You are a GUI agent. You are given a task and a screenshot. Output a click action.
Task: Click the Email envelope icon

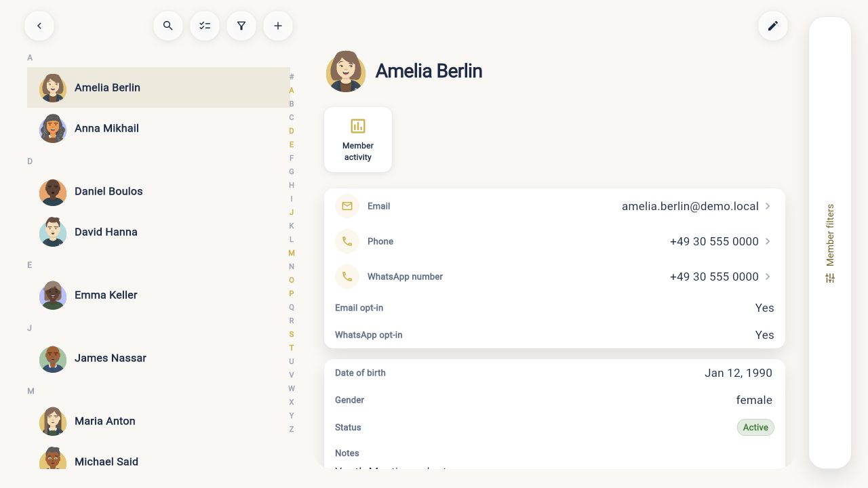coord(347,206)
